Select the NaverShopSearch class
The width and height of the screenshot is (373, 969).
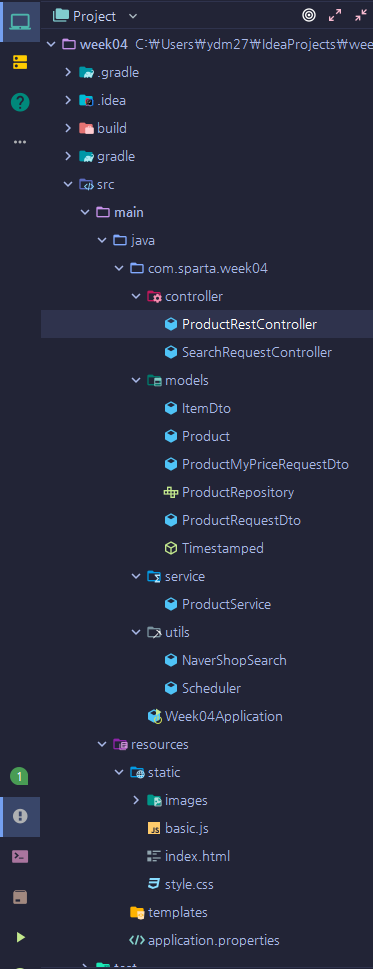coord(234,661)
